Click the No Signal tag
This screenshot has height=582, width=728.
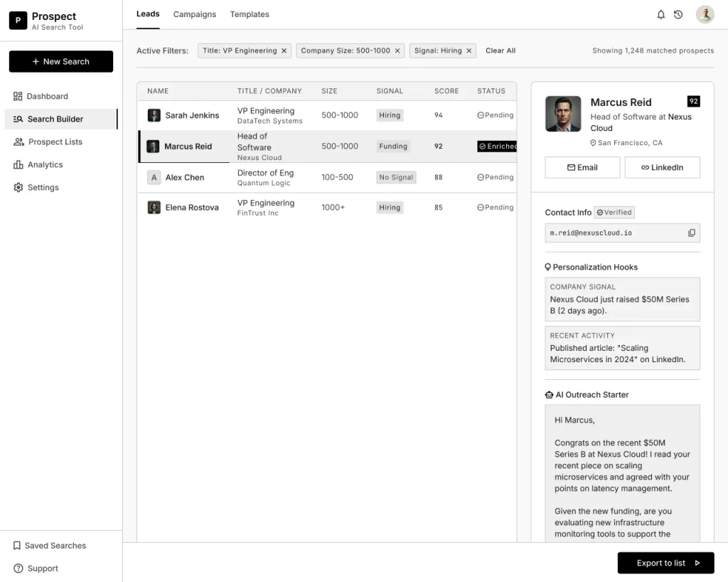pyautogui.click(x=396, y=177)
